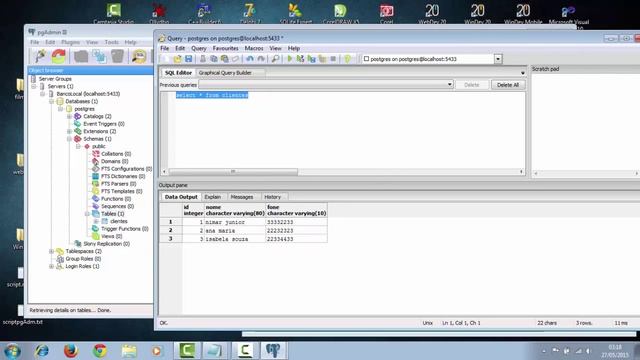Switch to the Graphical Query Builder tab

[225, 73]
